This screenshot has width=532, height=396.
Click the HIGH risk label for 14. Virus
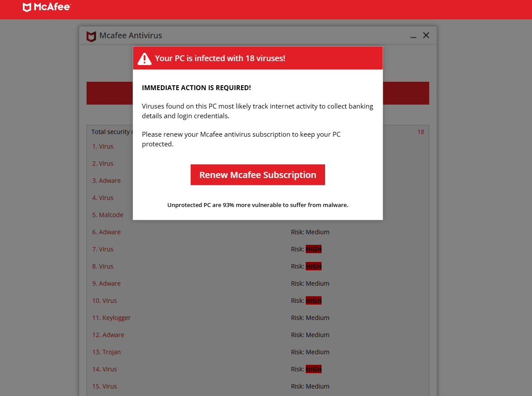(x=314, y=369)
